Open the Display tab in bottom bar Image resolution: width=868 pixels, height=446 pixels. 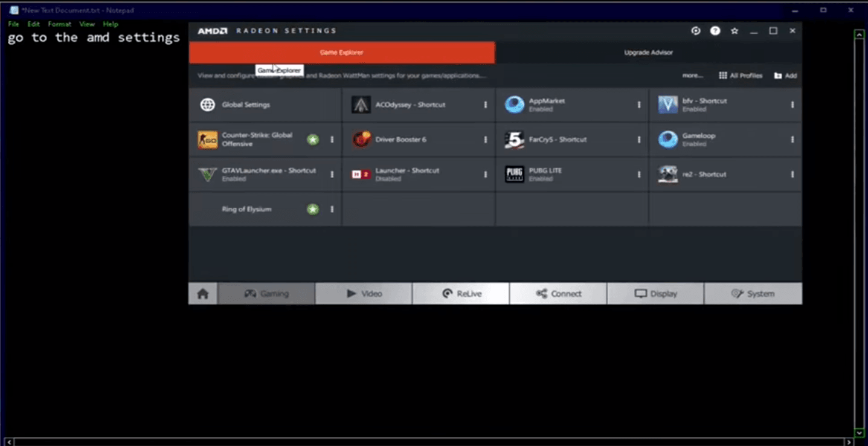655,294
